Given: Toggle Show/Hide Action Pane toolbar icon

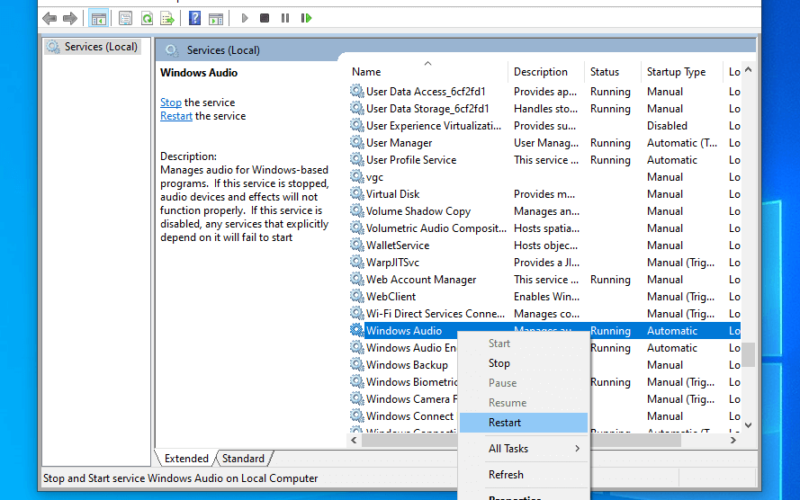Looking at the screenshot, I should pos(216,19).
